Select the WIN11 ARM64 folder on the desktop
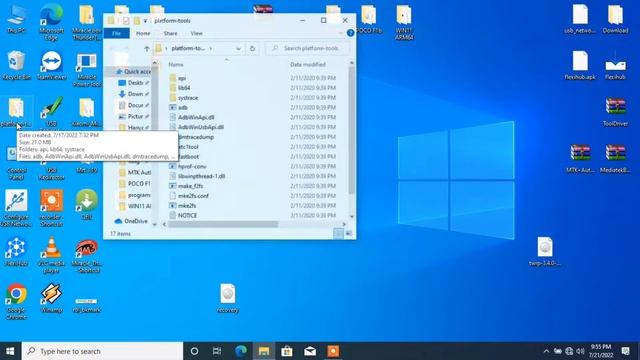The height and width of the screenshot is (360, 640). click(x=404, y=22)
